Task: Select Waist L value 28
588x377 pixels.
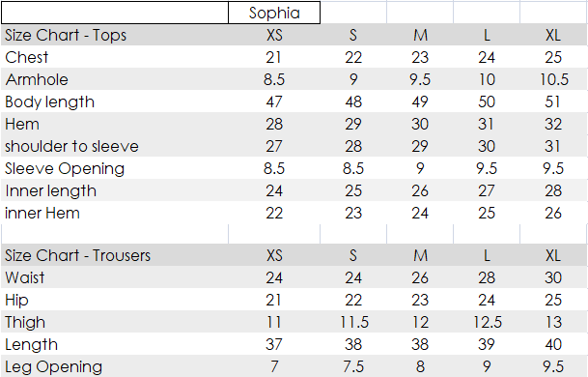Action: click(487, 277)
